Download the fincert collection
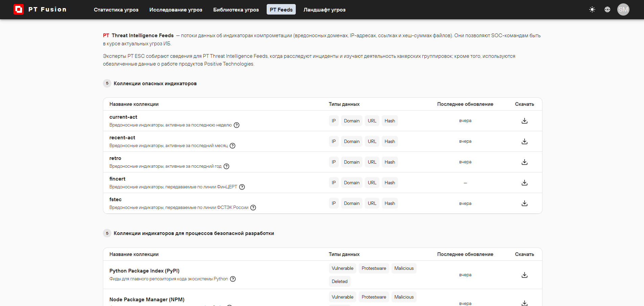The image size is (644, 306). tap(525, 183)
